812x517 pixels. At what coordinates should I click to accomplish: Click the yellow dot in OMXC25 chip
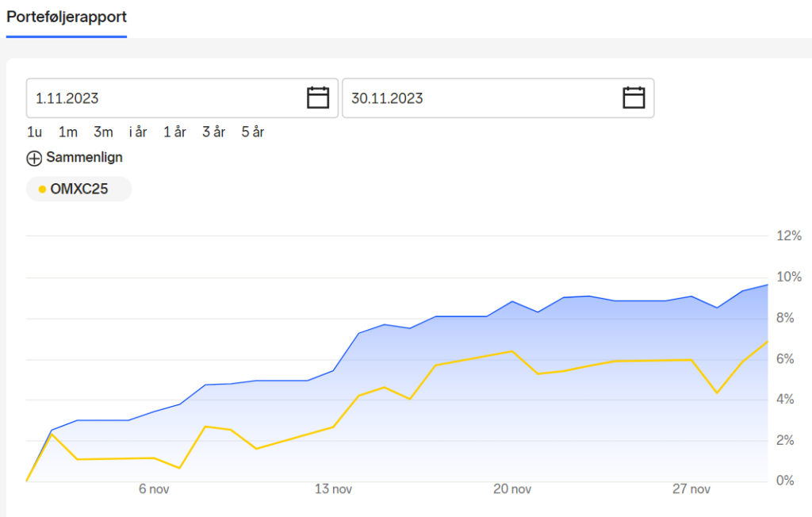(x=43, y=189)
